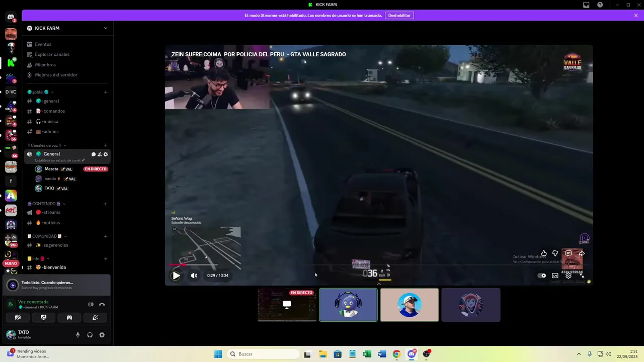Click the video progress bar
The width and height of the screenshot is (644, 362).
378,265
